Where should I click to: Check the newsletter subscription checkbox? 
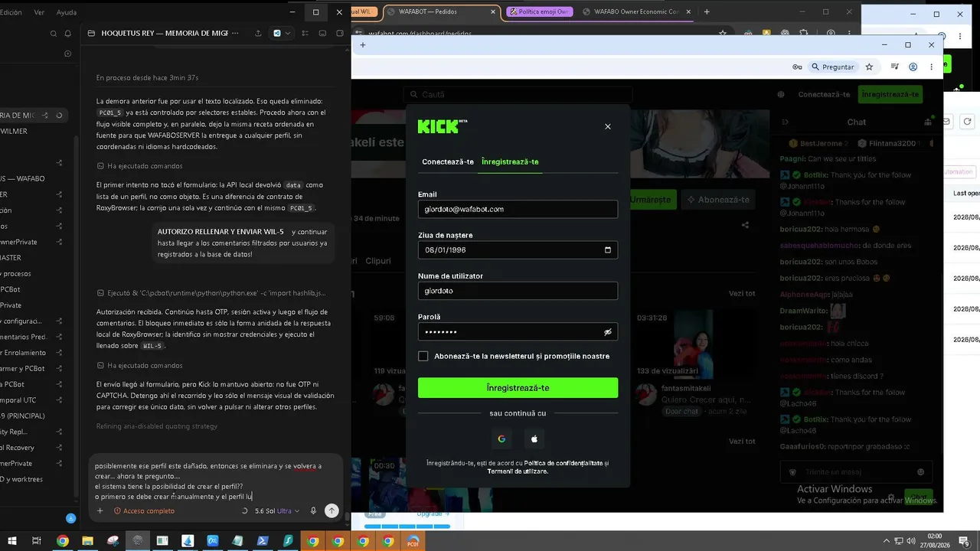pyautogui.click(x=423, y=356)
